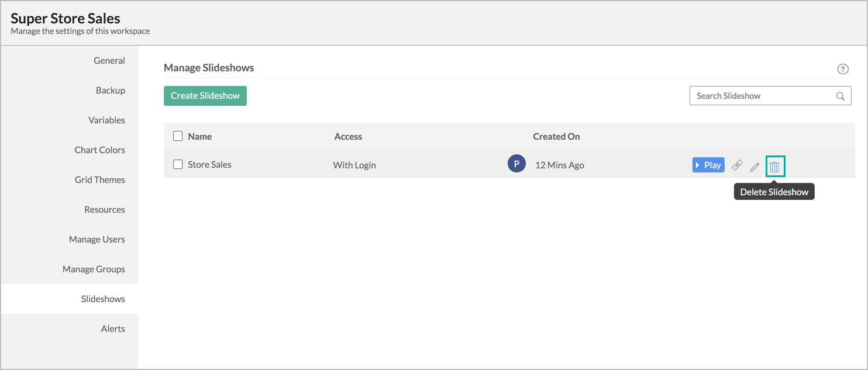Open the General settings tab
The image size is (868, 370).
[x=109, y=61]
